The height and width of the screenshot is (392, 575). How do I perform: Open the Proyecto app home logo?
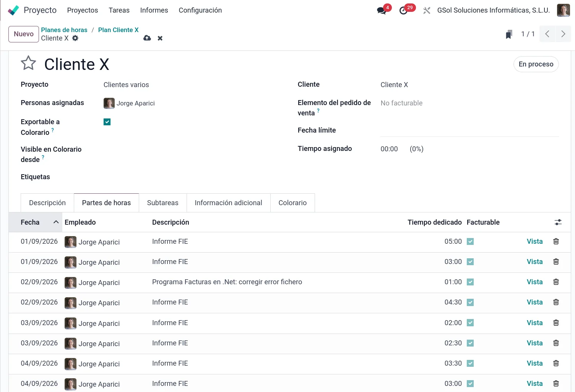13,10
